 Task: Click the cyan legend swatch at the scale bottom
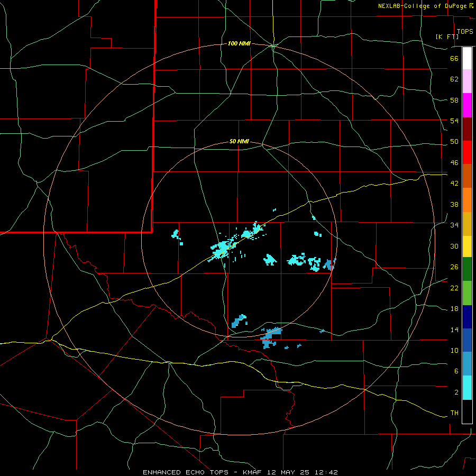pyautogui.click(x=467, y=388)
